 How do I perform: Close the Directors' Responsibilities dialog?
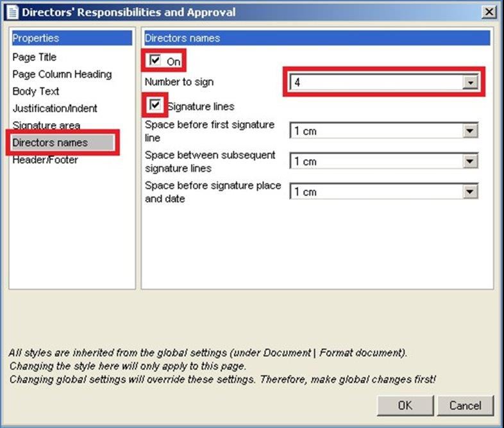[489, 12]
